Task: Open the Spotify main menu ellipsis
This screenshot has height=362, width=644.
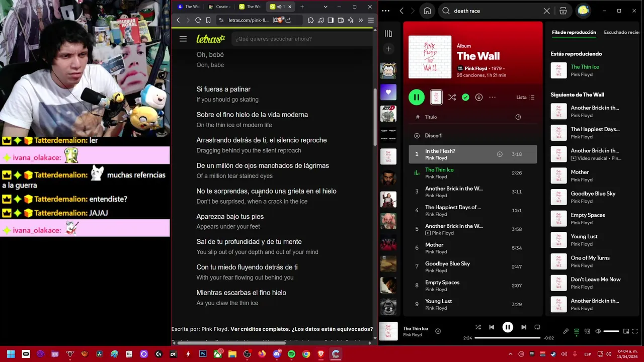Action: [x=386, y=11]
